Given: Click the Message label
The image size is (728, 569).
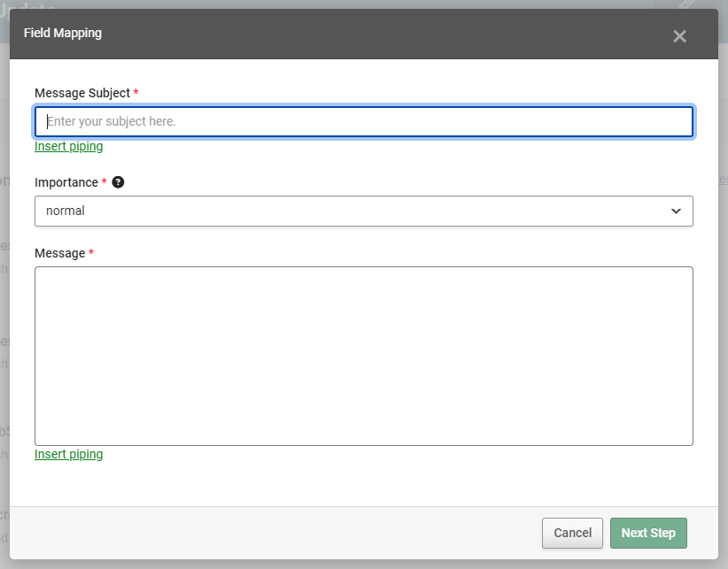Looking at the screenshot, I should (x=60, y=253).
